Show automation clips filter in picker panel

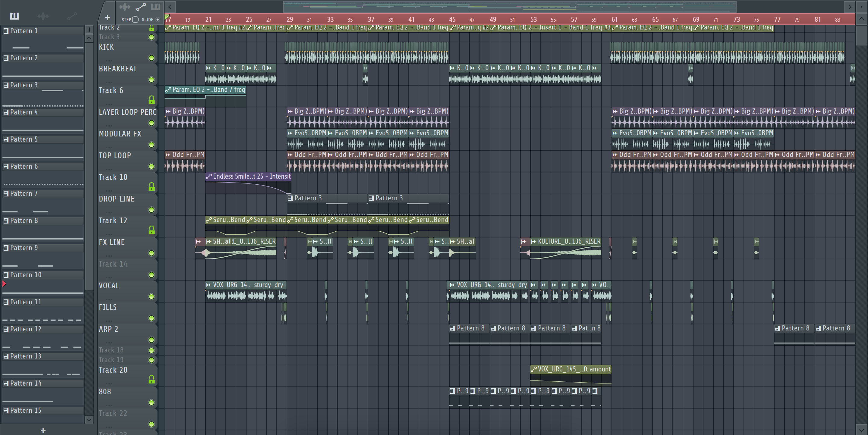72,16
